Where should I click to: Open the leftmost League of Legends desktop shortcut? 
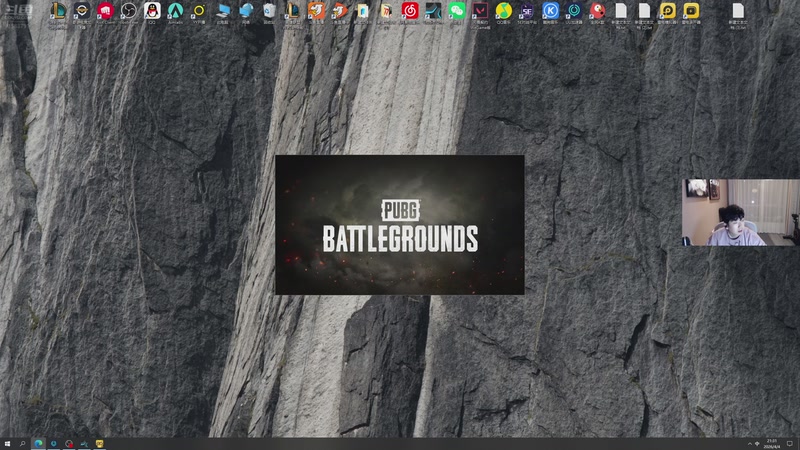tap(58, 11)
